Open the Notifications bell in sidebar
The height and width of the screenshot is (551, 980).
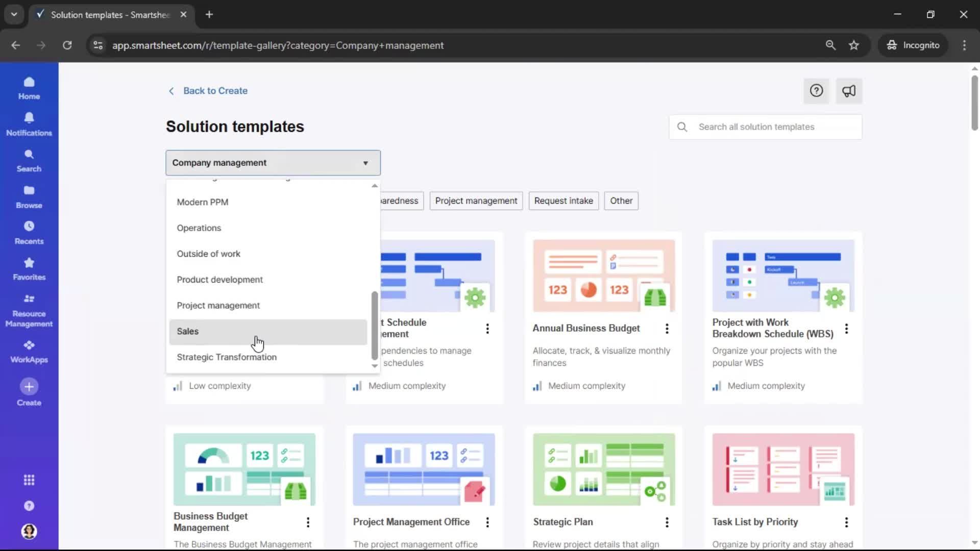[x=29, y=124]
